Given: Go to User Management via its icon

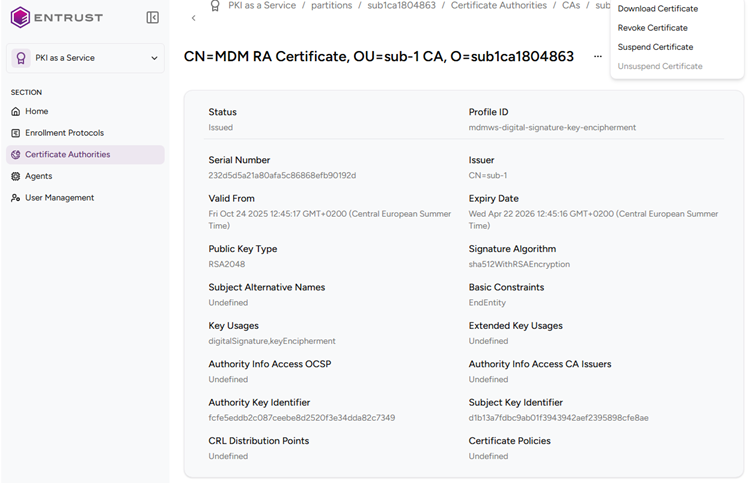Looking at the screenshot, I should pos(16,198).
